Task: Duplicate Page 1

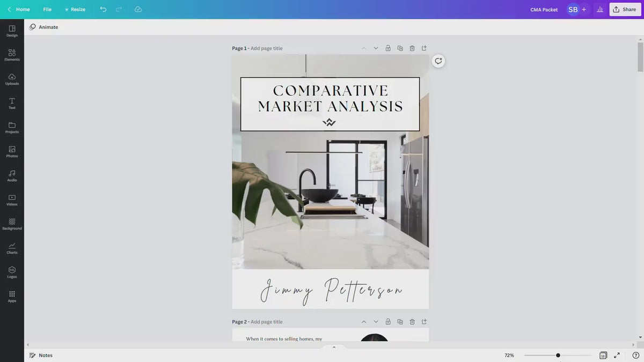Action: click(400, 48)
